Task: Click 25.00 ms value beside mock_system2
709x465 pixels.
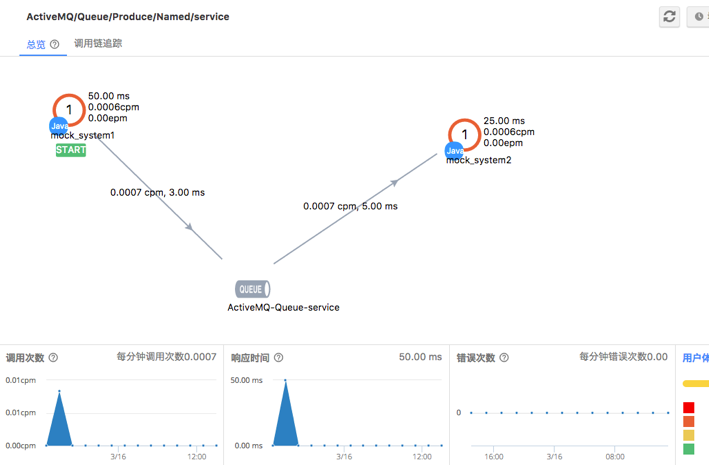Action: (504, 121)
